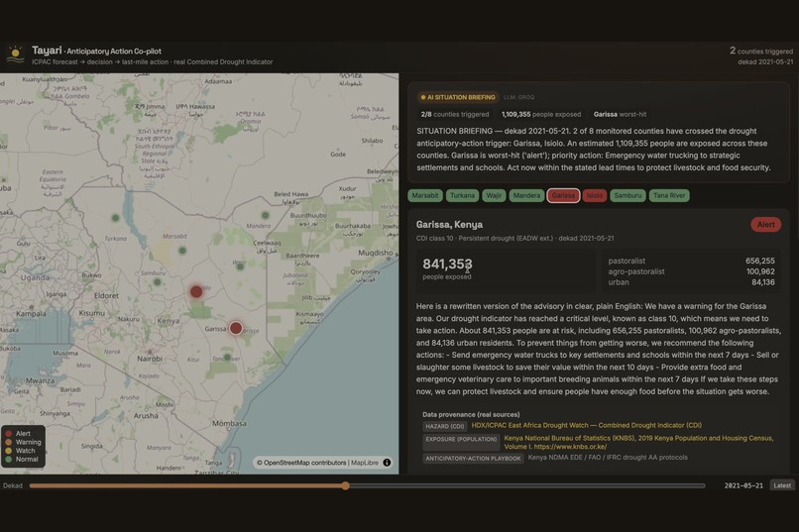The width and height of the screenshot is (799, 532).
Task: Open the HDX/ICPAC East Africa Drought Watch link
Action: 586,425
